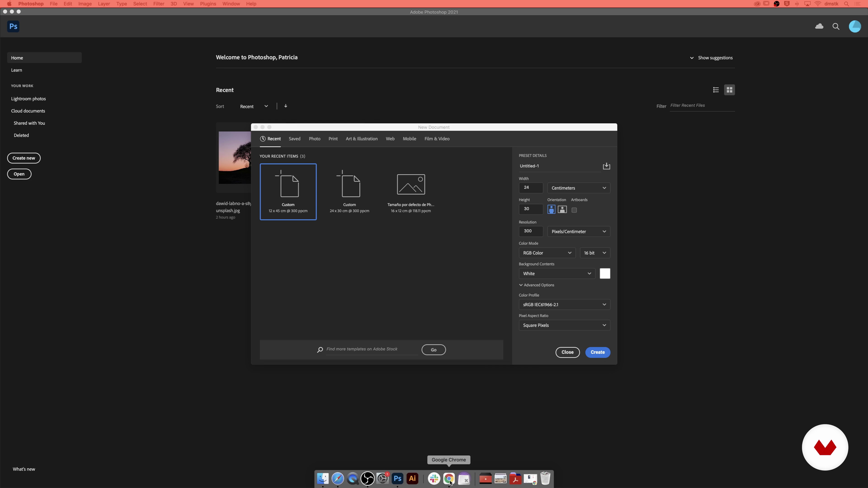The height and width of the screenshot is (488, 868).
Task: Enable the Artboards checkbox
Action: 574,210
